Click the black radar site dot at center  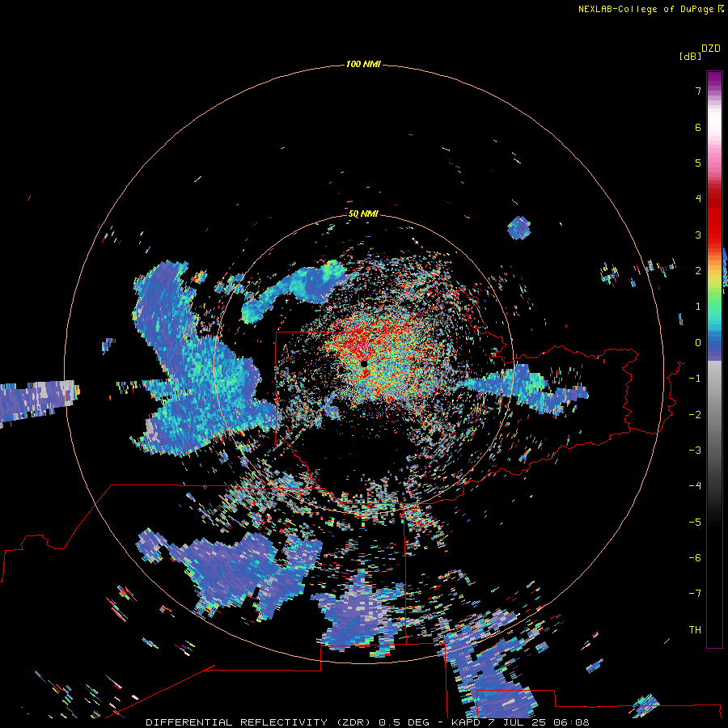[364, 363]
